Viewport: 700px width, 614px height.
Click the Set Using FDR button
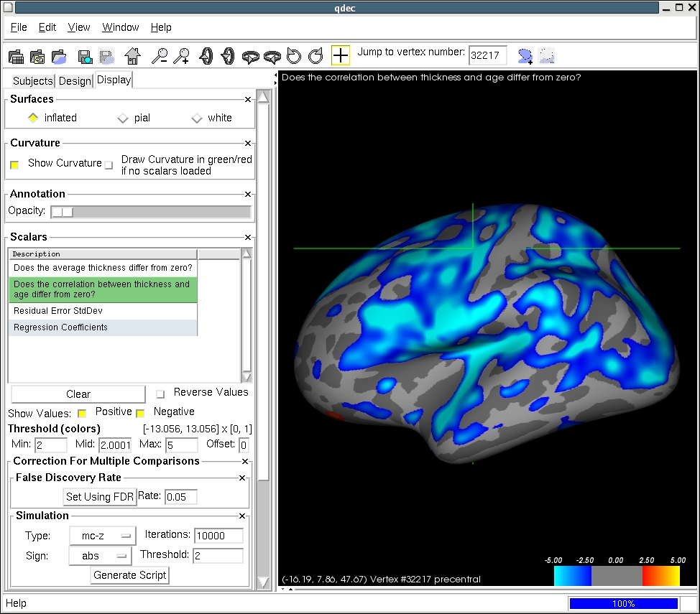click(x=100, y=497)
